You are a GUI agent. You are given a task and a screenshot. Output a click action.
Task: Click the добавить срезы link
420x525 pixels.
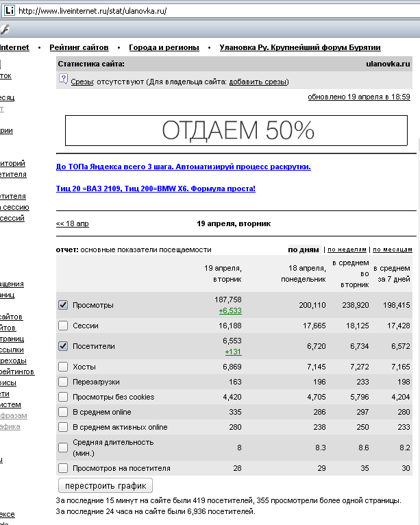pos(258,82)
